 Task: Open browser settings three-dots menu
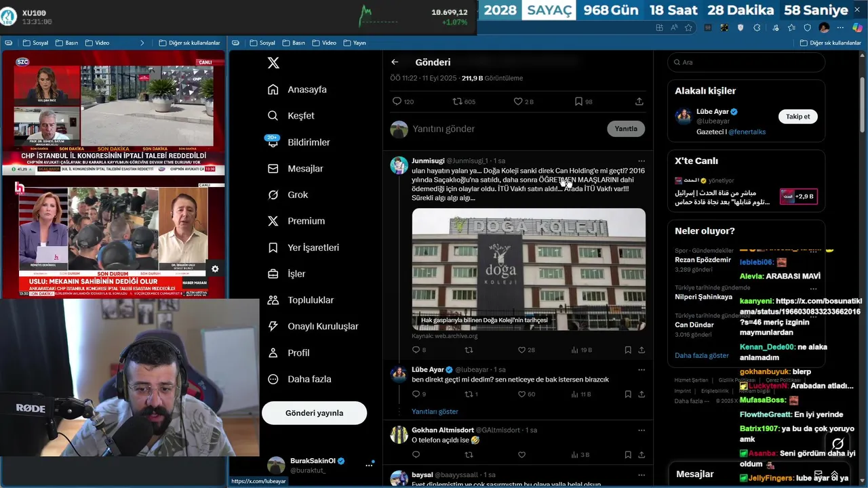pyautogui.click(x=841, y=28)
